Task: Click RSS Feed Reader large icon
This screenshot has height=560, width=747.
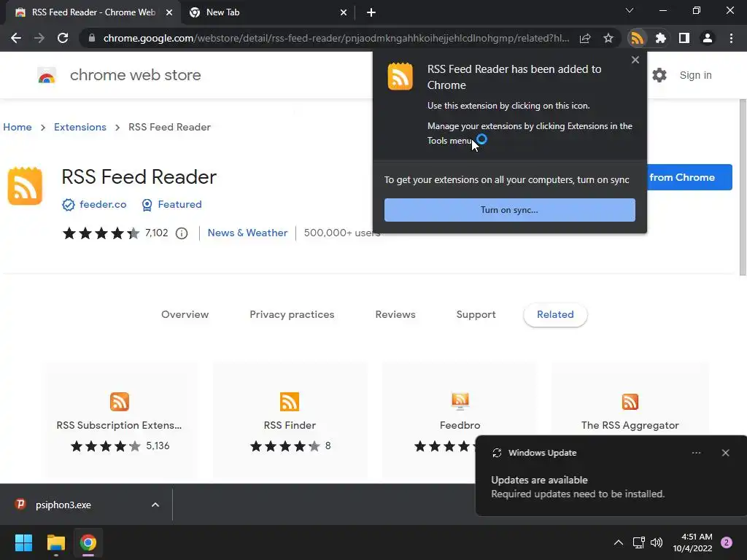Action: [x=26, y=186]
